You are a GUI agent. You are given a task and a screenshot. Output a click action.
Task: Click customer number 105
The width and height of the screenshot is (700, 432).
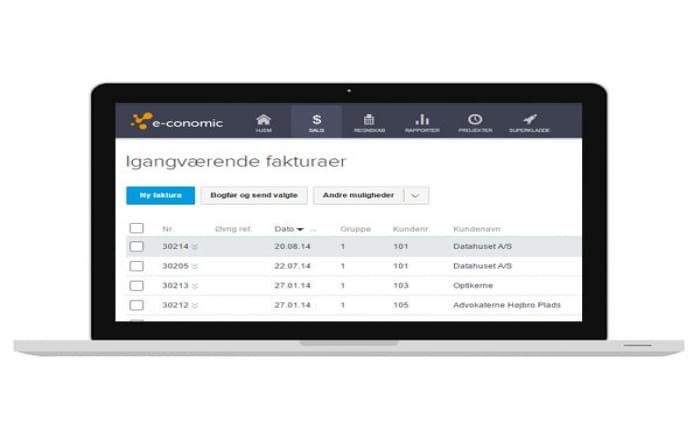click(401, 305)
